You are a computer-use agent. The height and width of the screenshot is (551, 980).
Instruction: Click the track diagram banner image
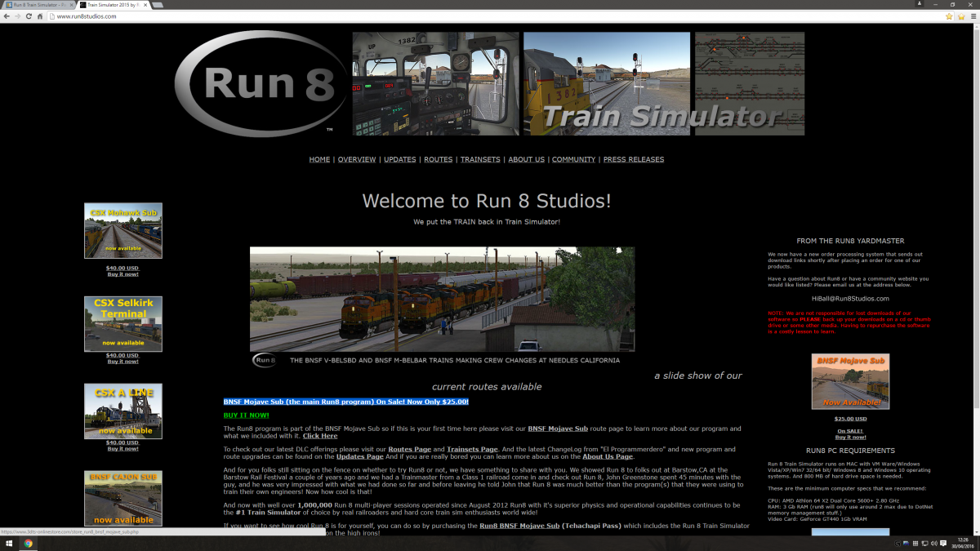(750, 84)
